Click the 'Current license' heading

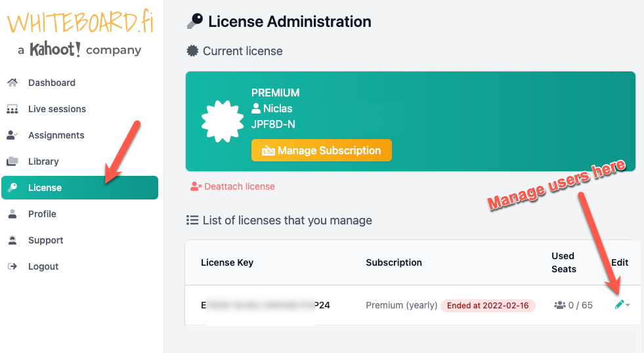click(x=243, y=51)
